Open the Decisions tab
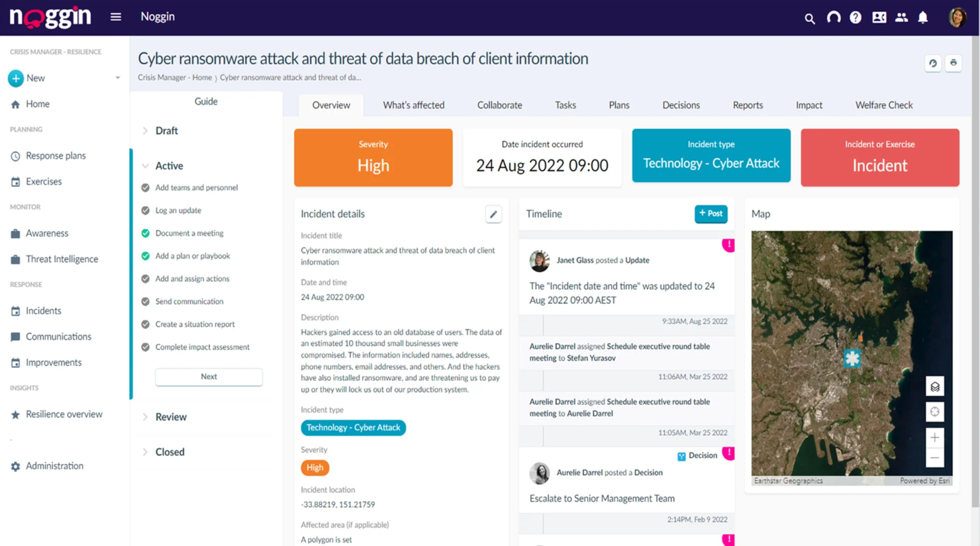980x546 pixels. click(681, 105)
